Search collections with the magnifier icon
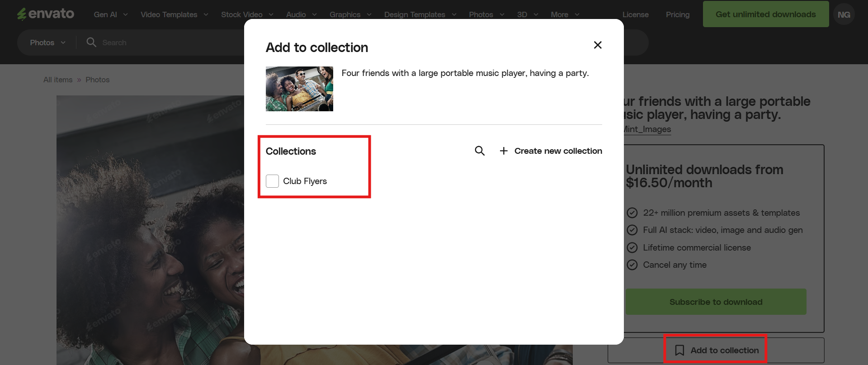The width and height of the screenshot is (868, 365). pos(480,151)
